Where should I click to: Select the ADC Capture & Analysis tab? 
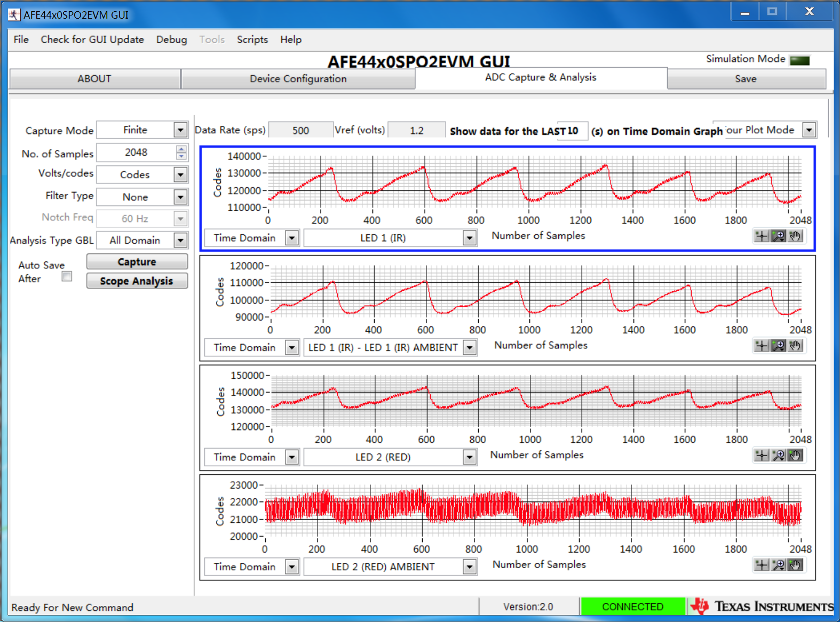click(541, 78)
